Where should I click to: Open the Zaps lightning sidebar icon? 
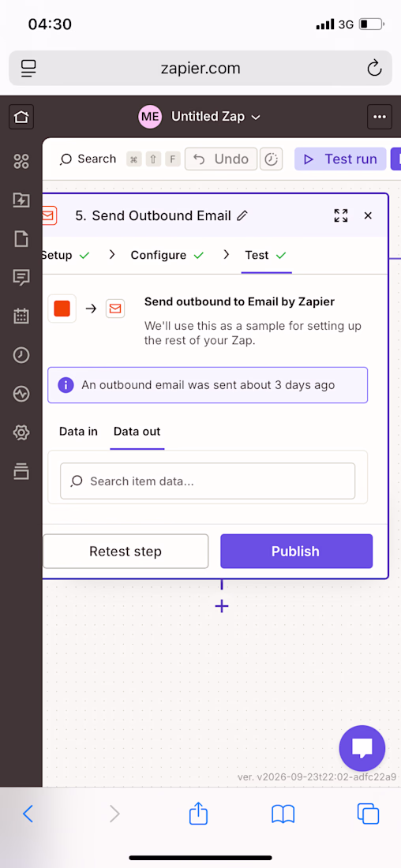pos(21,200)
